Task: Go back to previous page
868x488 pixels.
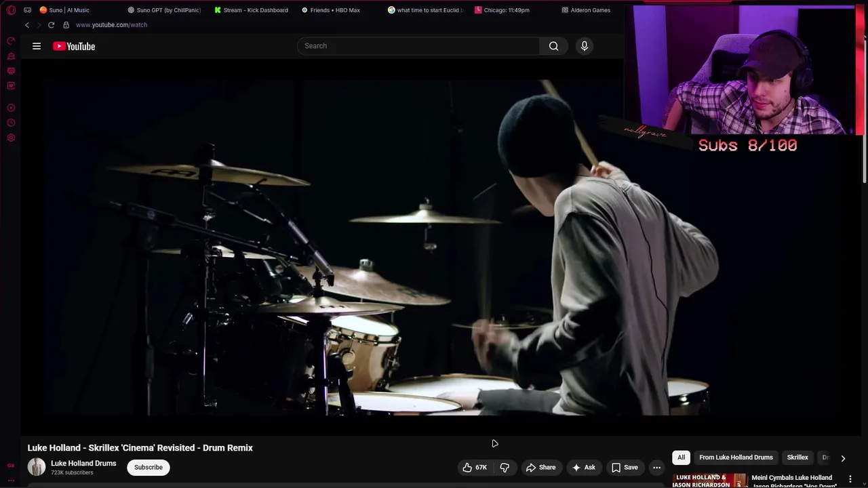Action: pos(27,25)
